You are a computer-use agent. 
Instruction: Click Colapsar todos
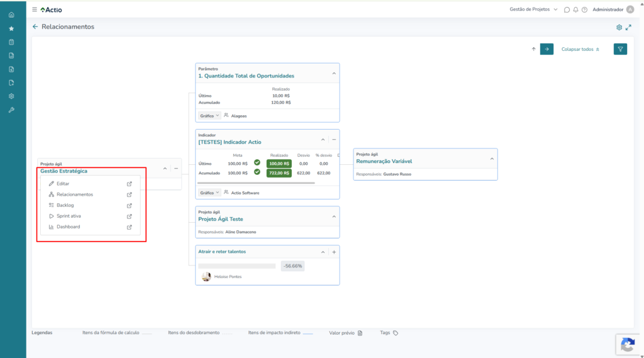coord(580,49)
